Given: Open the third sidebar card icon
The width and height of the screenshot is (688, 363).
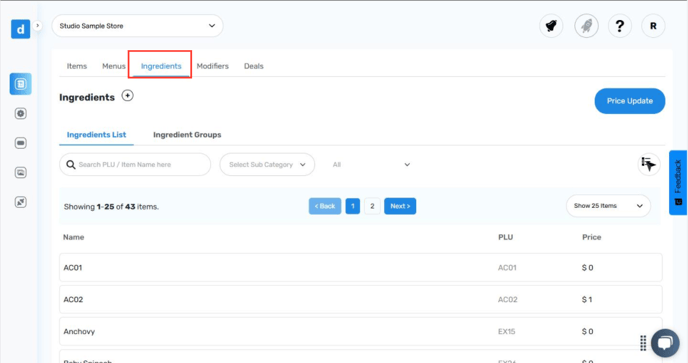Looking at the screenshot, I should pyautogui.click(x=21, y=143).
